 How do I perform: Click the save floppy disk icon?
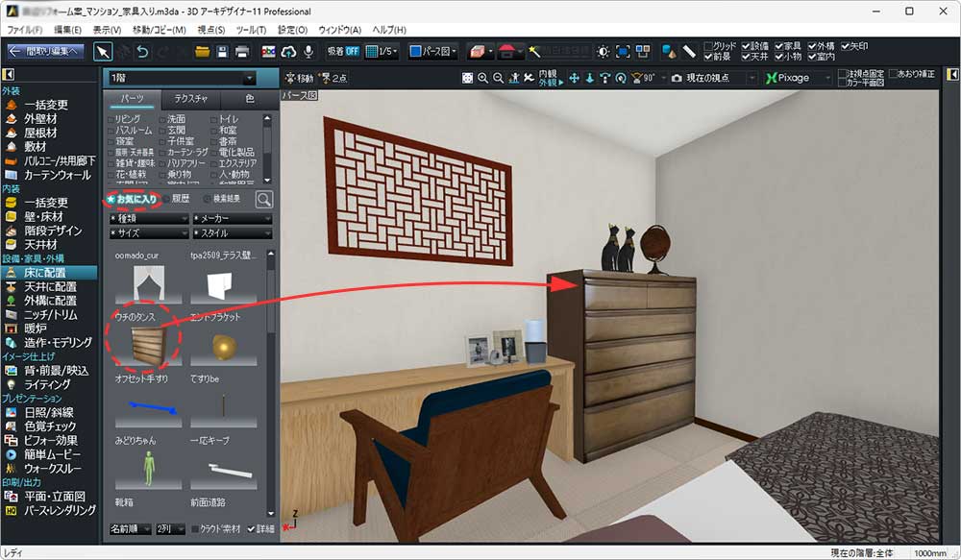[222, 52]
